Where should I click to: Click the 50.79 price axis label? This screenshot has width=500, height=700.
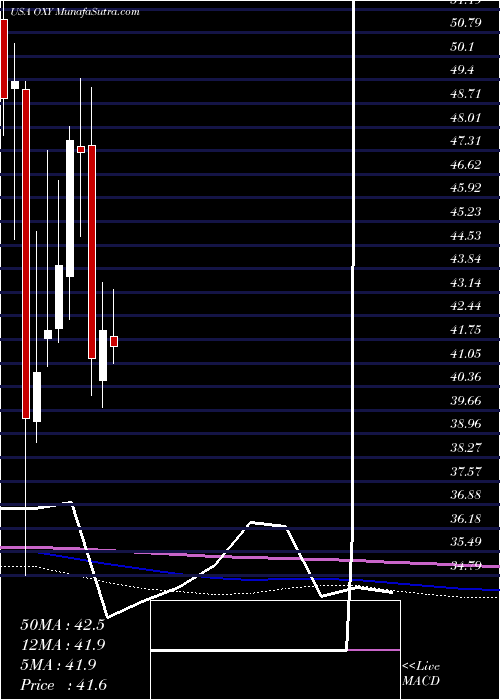(x=466, y=23)
